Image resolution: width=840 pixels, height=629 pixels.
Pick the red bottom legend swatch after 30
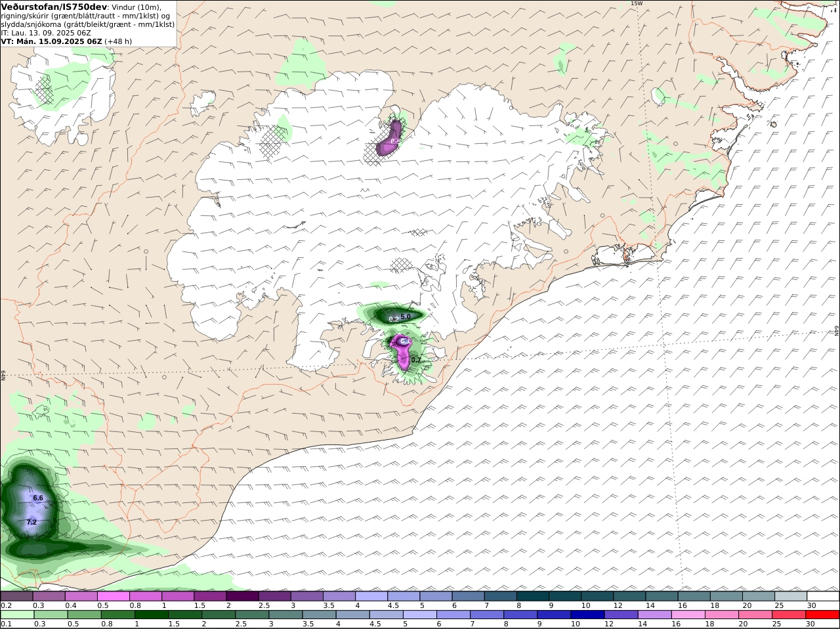coord(823,615)
